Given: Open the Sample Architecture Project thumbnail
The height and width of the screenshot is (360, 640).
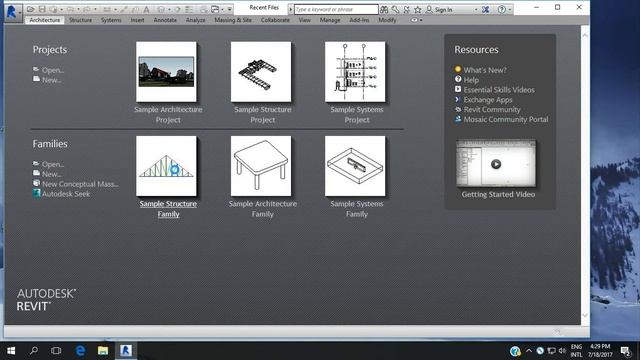Looking at the screenshot, I should click(x=166, y=72).
